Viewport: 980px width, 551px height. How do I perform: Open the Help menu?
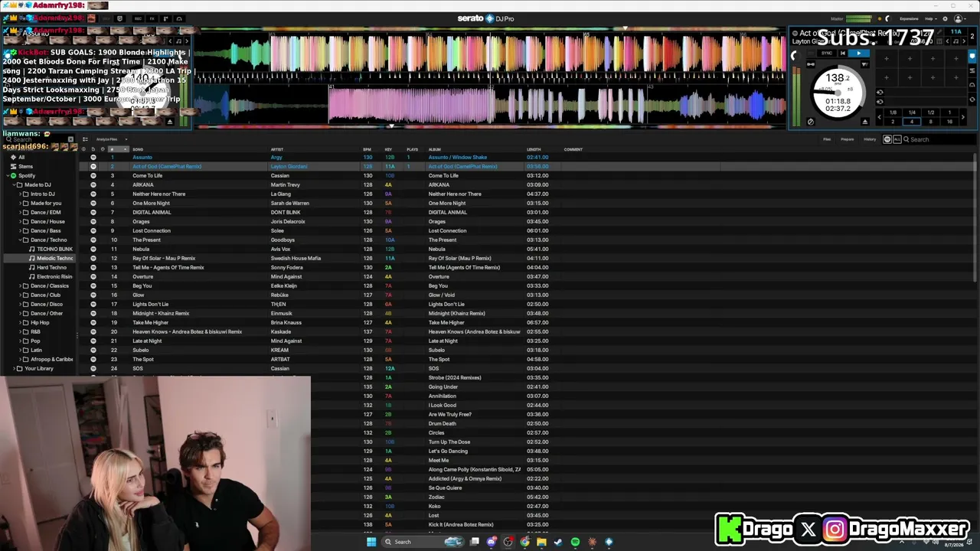929,18
